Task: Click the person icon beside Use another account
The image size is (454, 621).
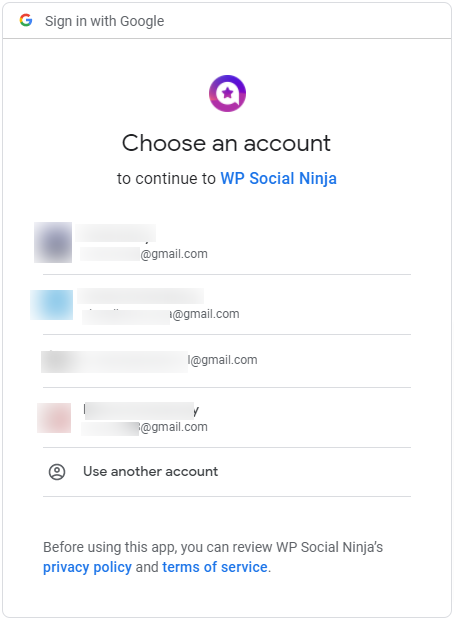Action: (x=57, y=472)
